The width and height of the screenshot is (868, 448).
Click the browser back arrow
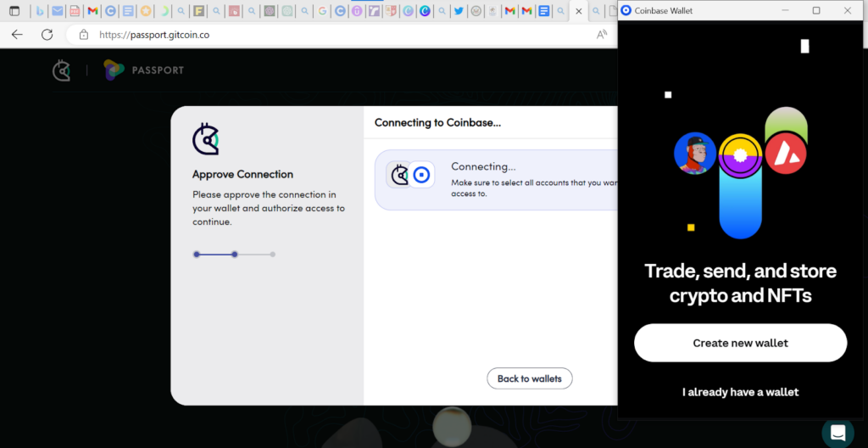pyautogui.click(x=17, y=35)
